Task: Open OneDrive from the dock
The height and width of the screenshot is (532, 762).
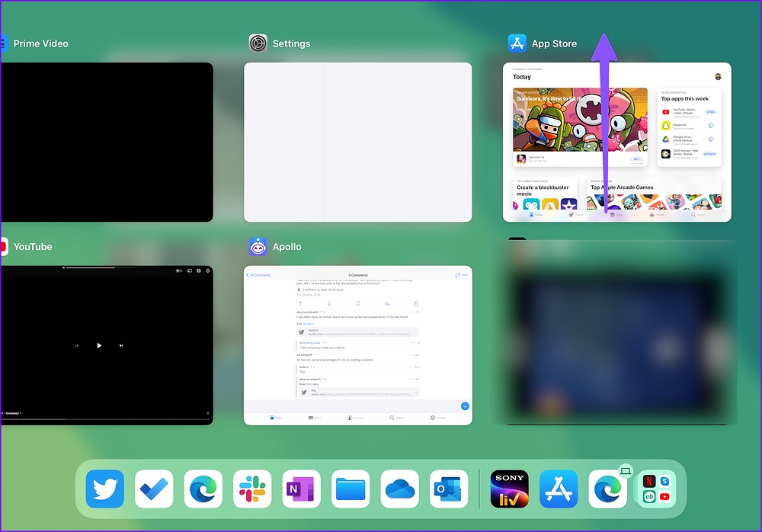Action: click(x=400, y=489)
